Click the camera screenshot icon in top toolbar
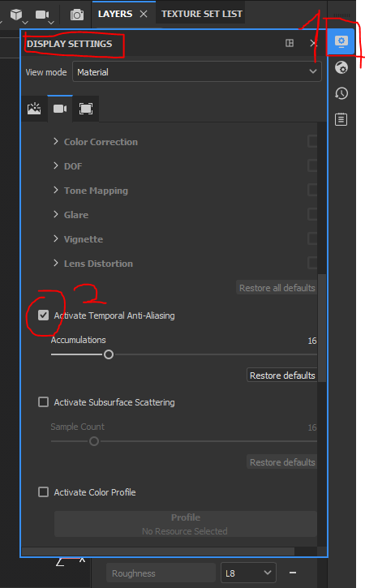This screenshot has height=588, width=365. point(77,15)
